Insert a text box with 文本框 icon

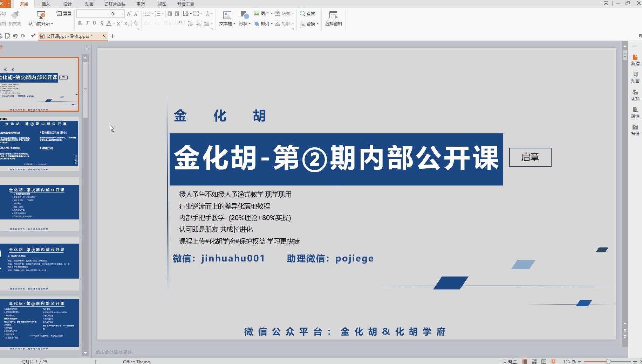[227, 15]
